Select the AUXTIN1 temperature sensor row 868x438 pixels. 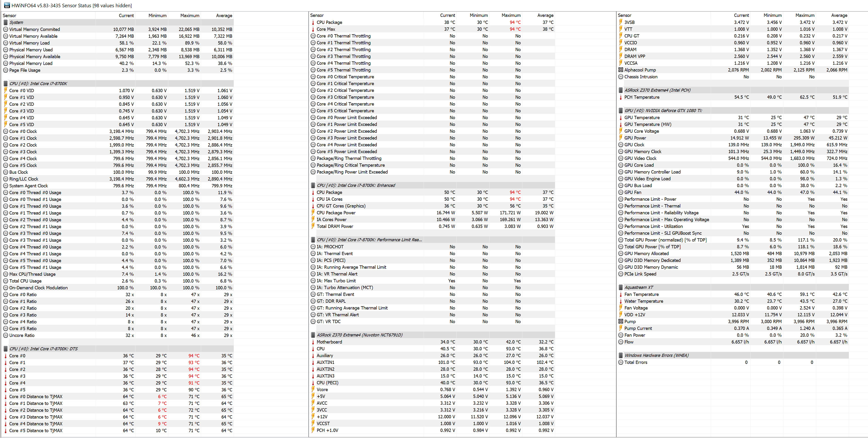pyautogui.click(x=325, y=362)
